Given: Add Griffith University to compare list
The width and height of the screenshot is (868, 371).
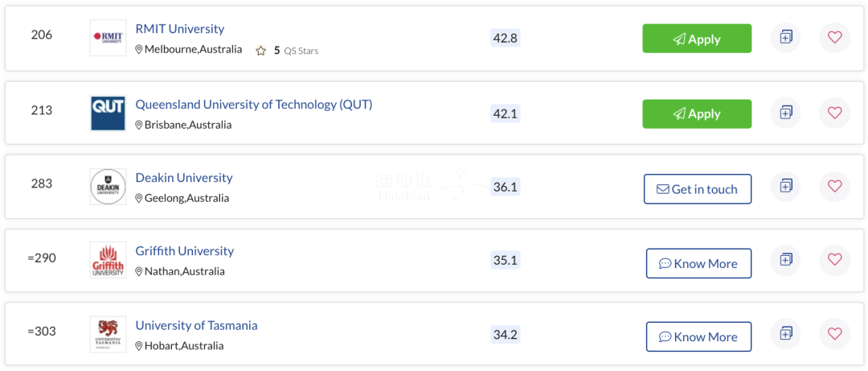Looking at the screenshot, I should tap(785, 259).
